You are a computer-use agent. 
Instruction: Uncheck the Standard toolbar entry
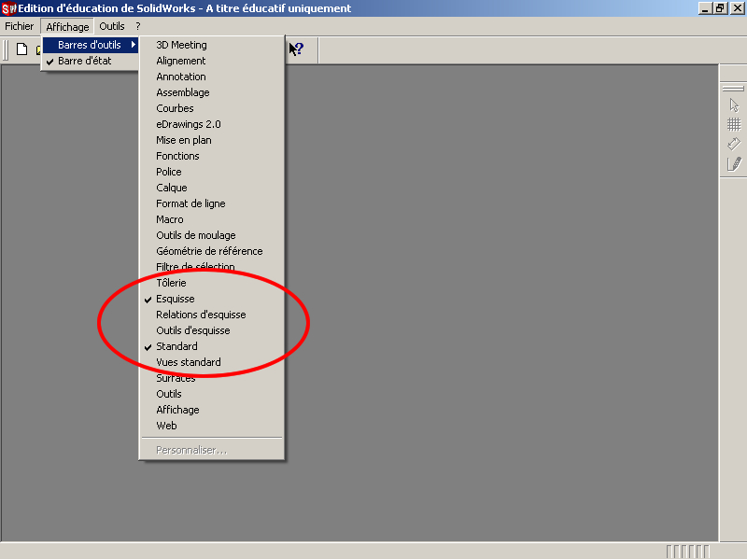coord(212,346)
